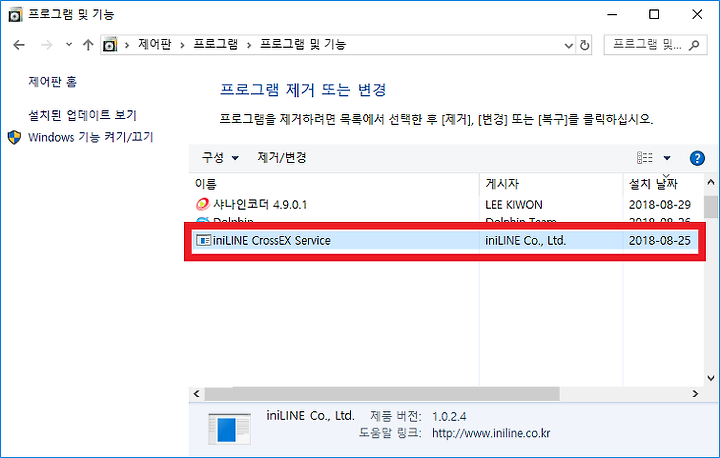Screen dimensions: 720x458
Task: Click the horizontal scrollbar thumb
Action: click(x=382, y=394)
